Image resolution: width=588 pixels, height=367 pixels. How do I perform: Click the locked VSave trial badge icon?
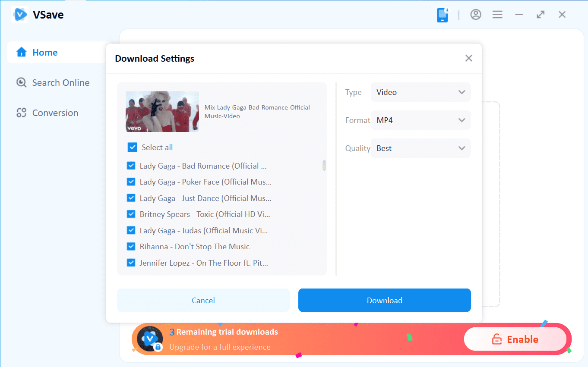click(150, 339)
